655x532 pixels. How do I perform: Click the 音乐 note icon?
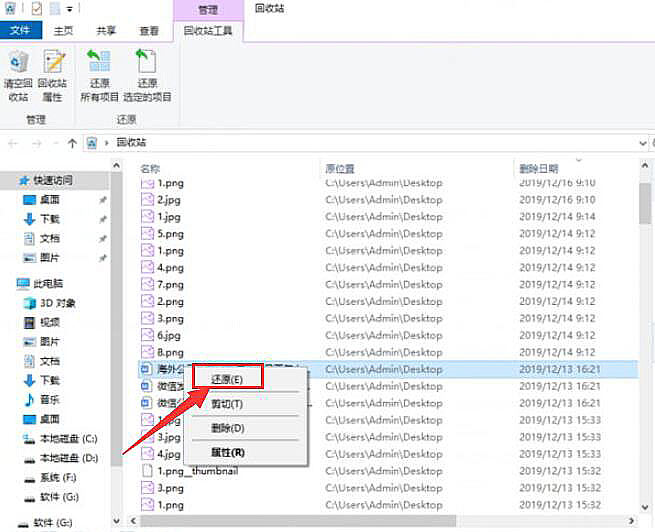(x=29, y=400)
